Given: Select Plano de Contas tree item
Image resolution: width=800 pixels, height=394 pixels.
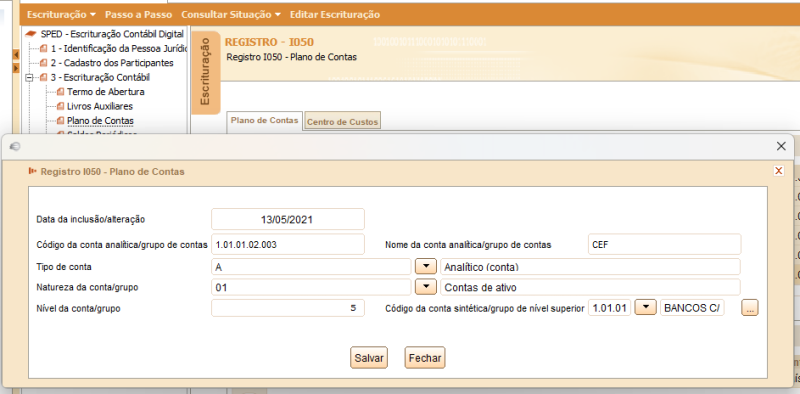Looking at the screenshot, I should click(100, 121).
